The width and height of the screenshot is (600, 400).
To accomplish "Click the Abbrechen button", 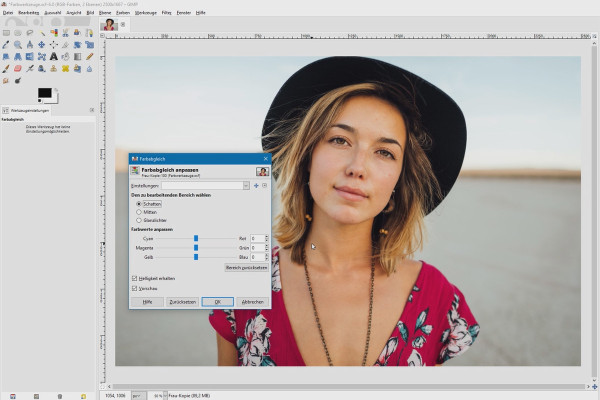I will (x=253, y=302).
